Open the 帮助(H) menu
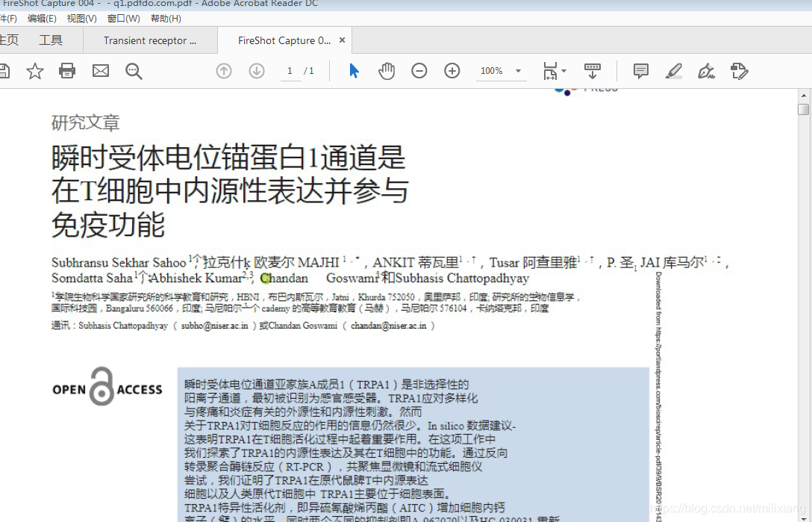The image size is (812, 522). click(x=166, y=19)
